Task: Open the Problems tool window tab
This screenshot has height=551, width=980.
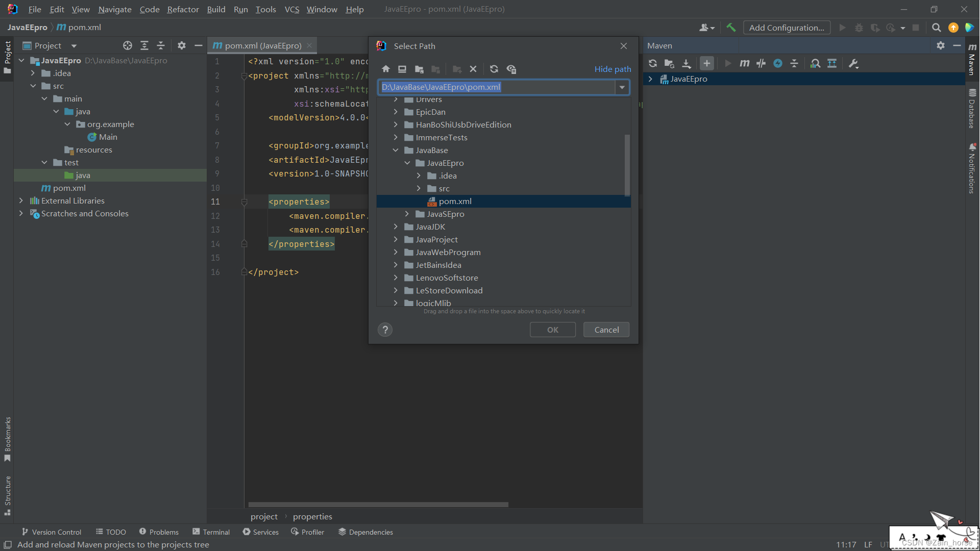Action: pyautogui.click(x=159, y=532)
